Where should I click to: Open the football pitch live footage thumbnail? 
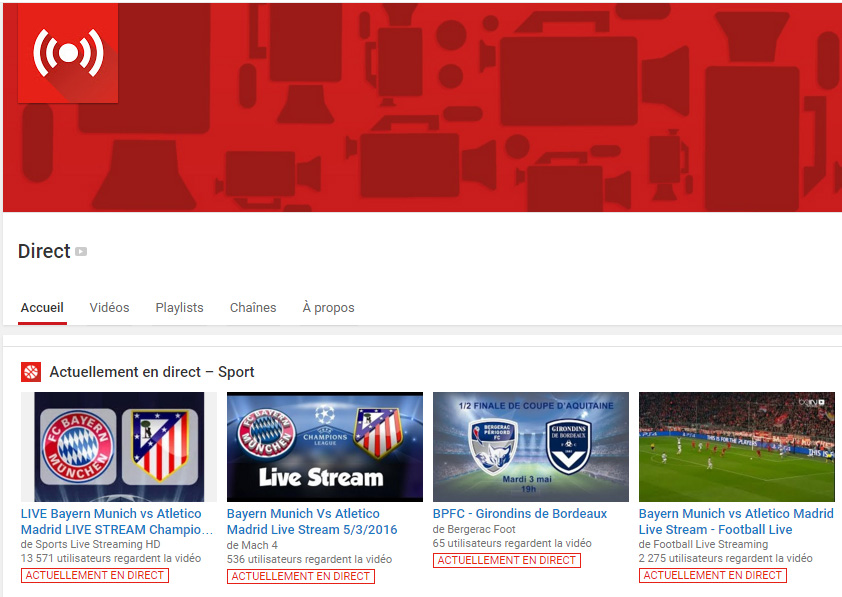737,447
